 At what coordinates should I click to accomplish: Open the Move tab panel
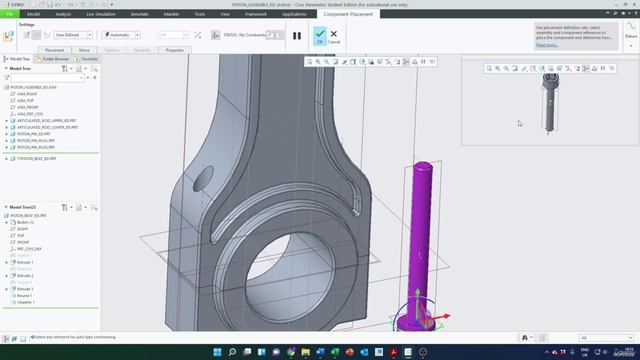[x=84, y=50]
